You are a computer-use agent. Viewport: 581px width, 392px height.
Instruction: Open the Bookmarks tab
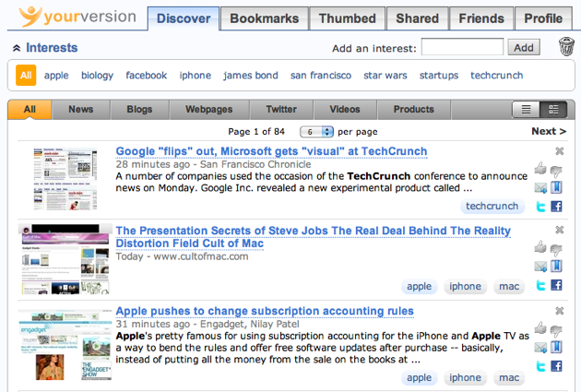pyautogui.click(x=264, y=18)
